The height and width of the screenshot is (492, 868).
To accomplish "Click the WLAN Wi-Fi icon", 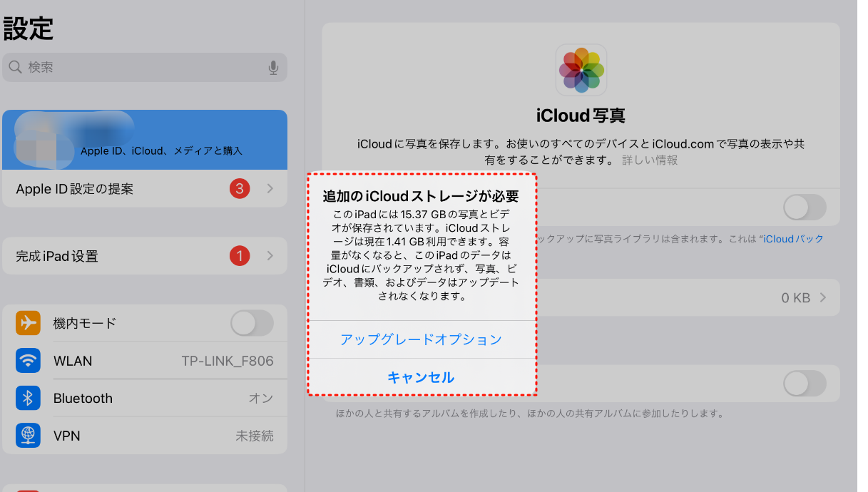I will click(x=28, y=361).
